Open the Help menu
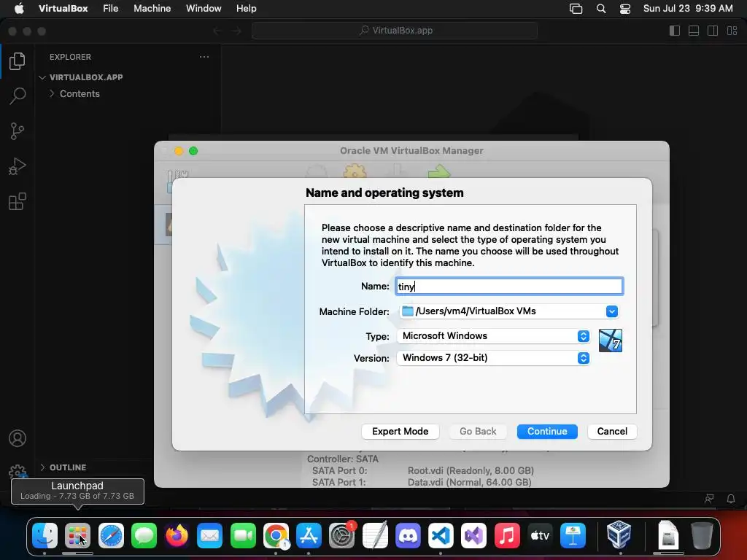 (x=247, y=9)
